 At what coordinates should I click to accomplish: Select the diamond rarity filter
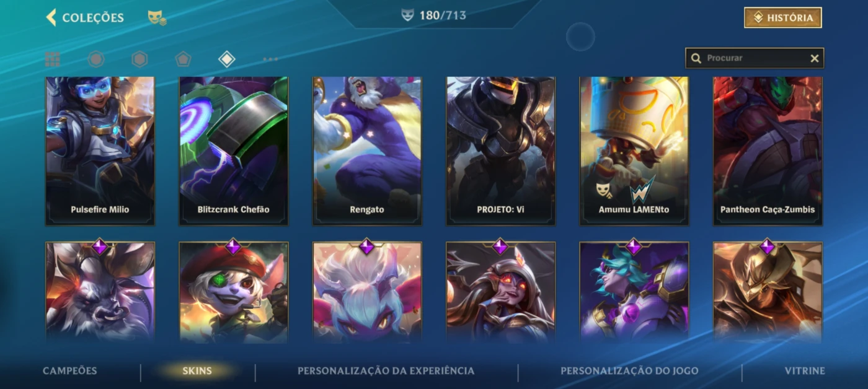click(227, 59)
